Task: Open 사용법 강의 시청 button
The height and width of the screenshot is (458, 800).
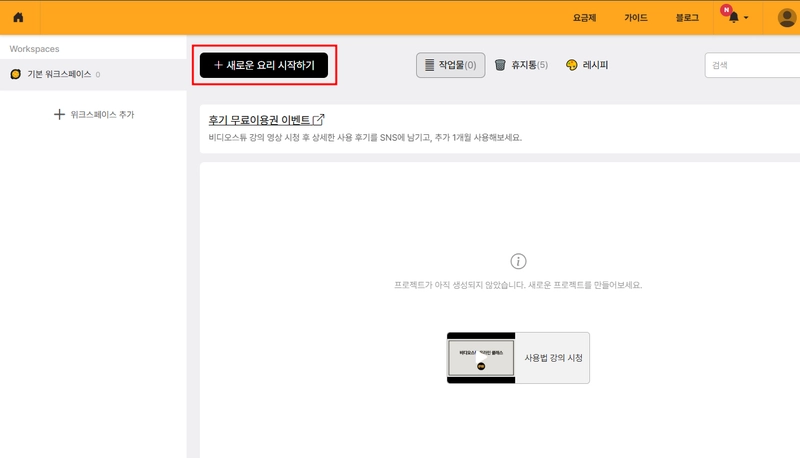Action: [554, 358]
